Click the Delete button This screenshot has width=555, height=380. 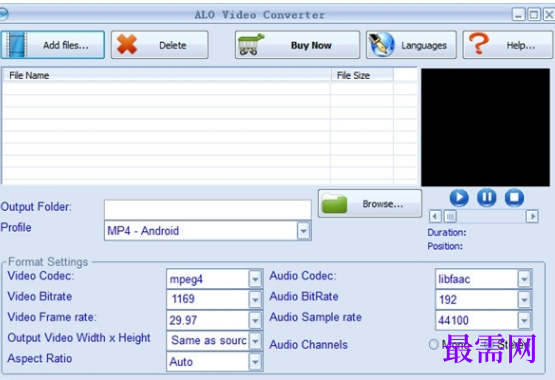(159, 45)
